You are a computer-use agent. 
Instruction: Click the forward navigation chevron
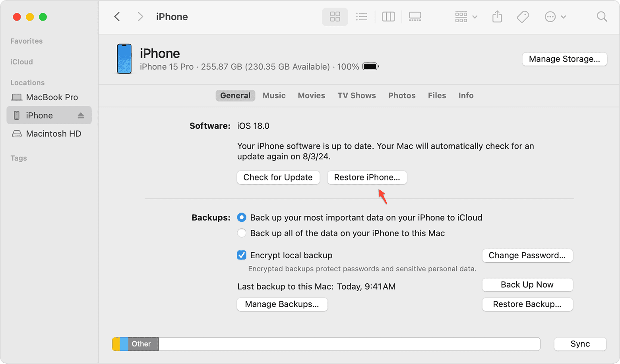[140, 17]
